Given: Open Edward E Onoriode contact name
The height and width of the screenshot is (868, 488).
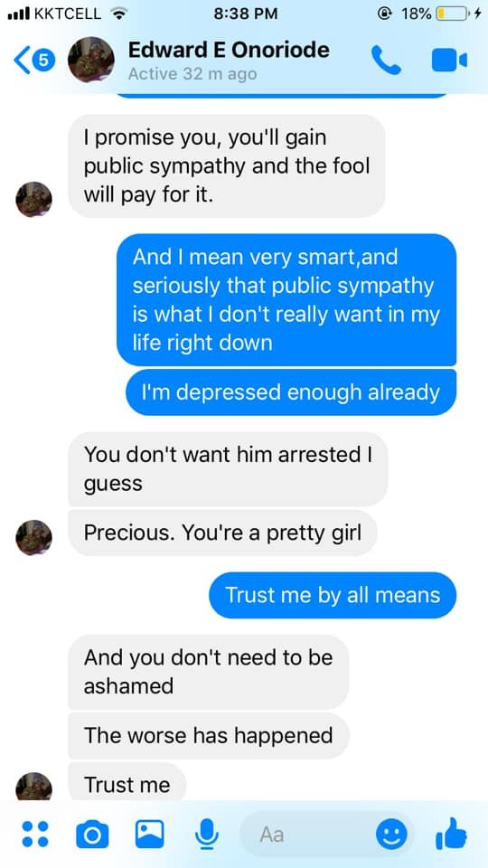Looking at the screenshot, I should tap(229, 51).
